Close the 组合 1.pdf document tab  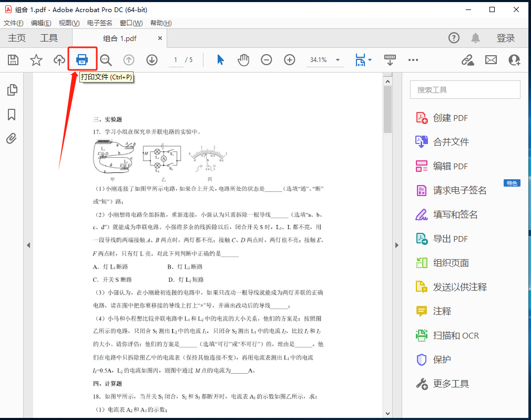point(160,38)
